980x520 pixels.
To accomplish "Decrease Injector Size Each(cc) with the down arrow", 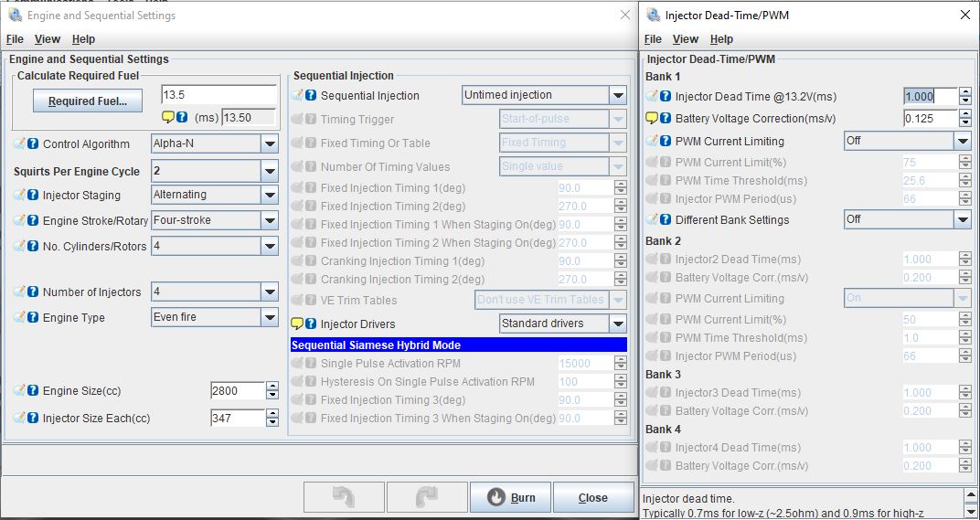I will tap(272, 422).
